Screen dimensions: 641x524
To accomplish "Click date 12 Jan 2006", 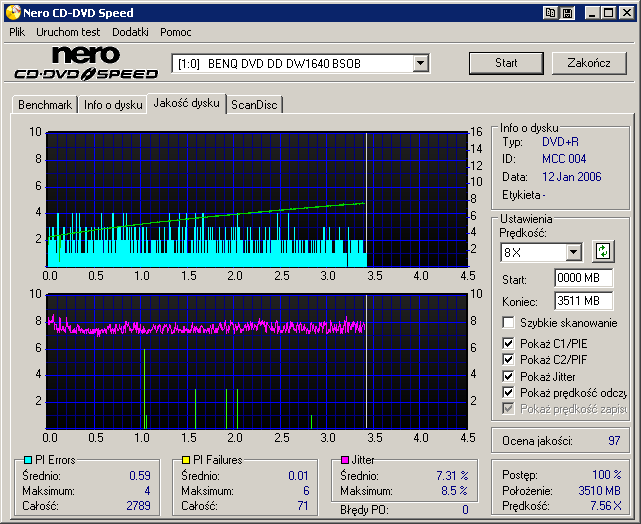I will point(572,177).
